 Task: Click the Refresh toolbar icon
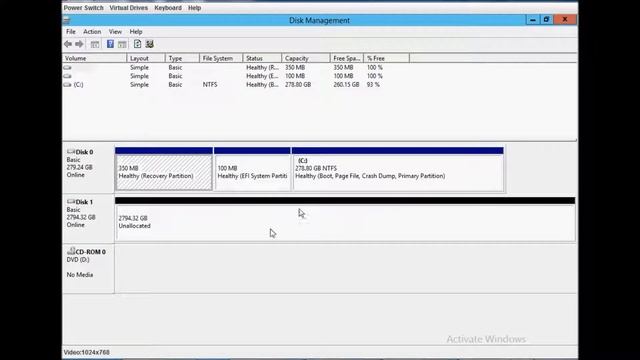pos(138,44)
